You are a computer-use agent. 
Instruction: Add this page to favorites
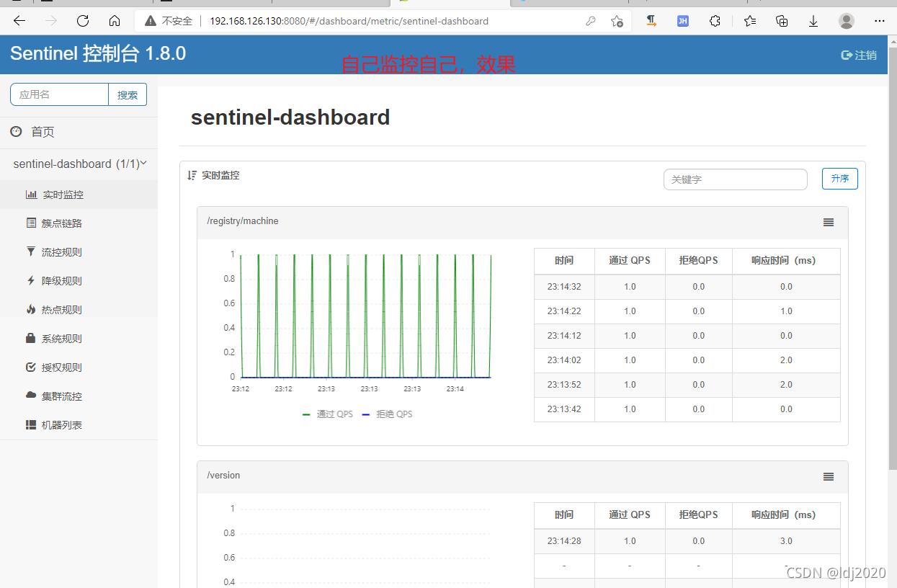(617, 21)
